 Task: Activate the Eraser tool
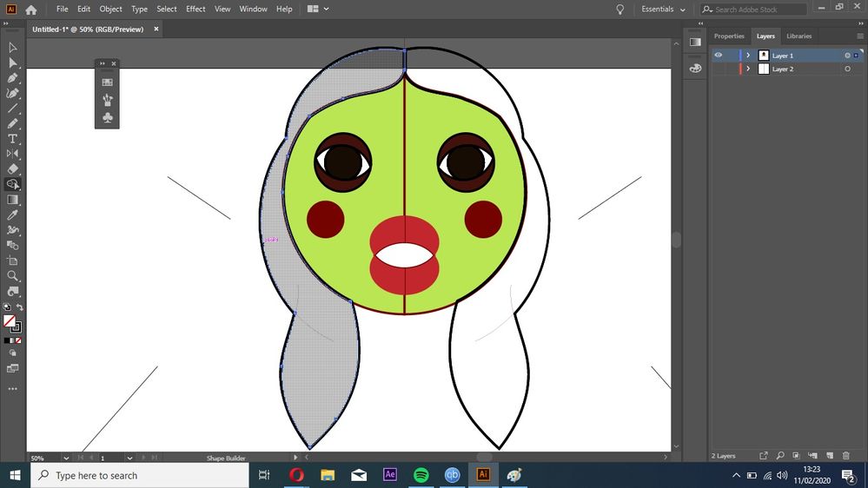tap(13, 169)
